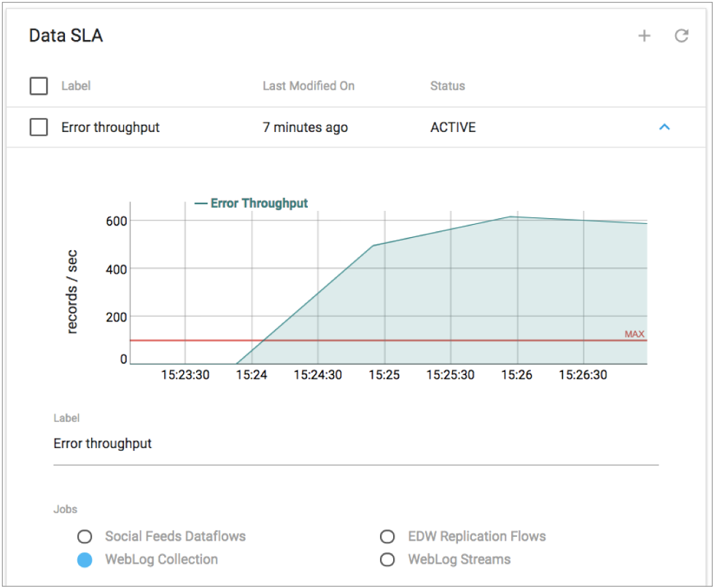Viewport: 714px width, 588px height.
Task: Click the ACTIVE status of the row
Action: (x=453, y=127)
